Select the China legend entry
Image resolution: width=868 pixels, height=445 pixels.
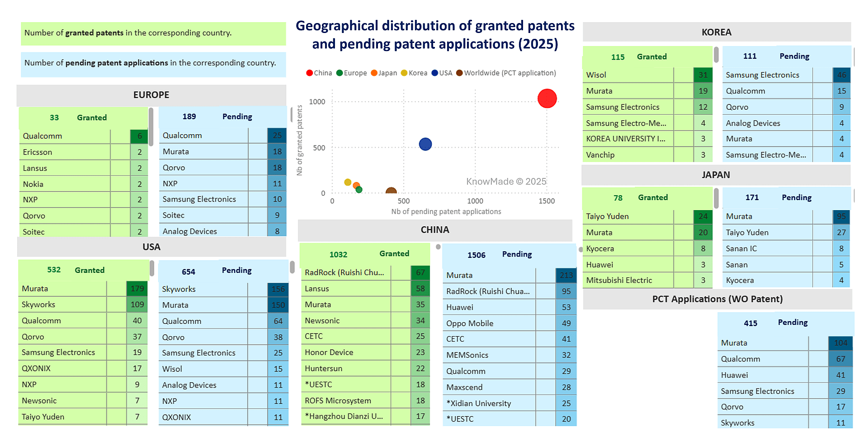pyautogui.click(x=319, y=73)
